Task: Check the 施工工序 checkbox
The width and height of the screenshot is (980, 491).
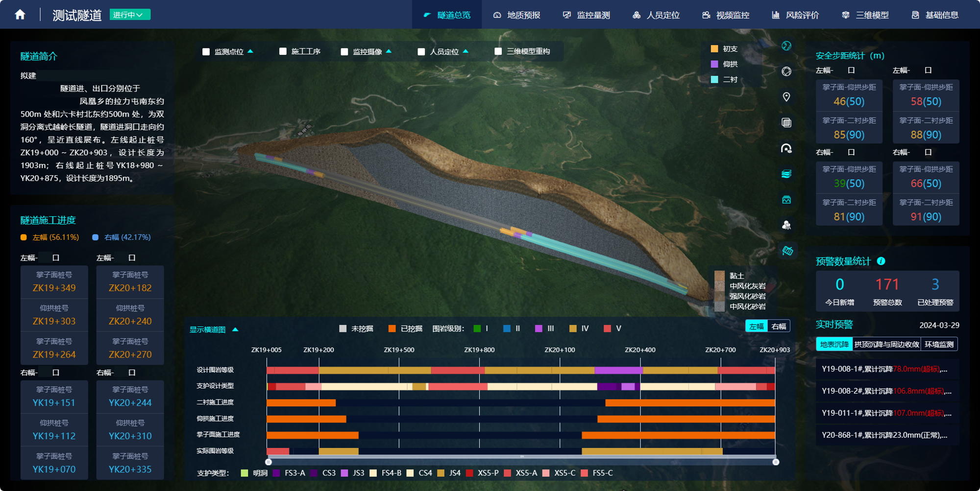Action: point(283,51)
